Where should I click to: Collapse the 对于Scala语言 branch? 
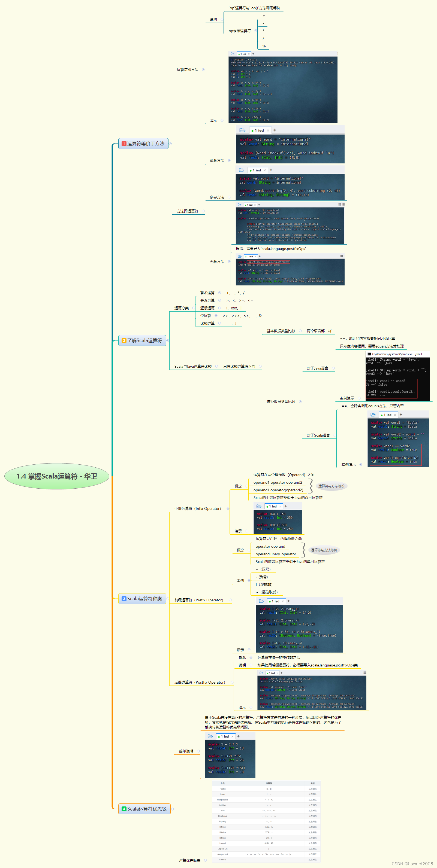pos(335,435)
